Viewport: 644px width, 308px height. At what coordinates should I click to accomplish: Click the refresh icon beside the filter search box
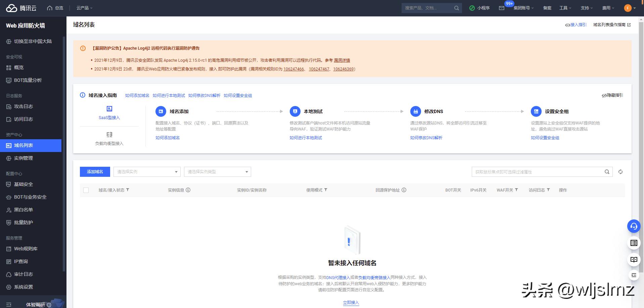(620, 171)
